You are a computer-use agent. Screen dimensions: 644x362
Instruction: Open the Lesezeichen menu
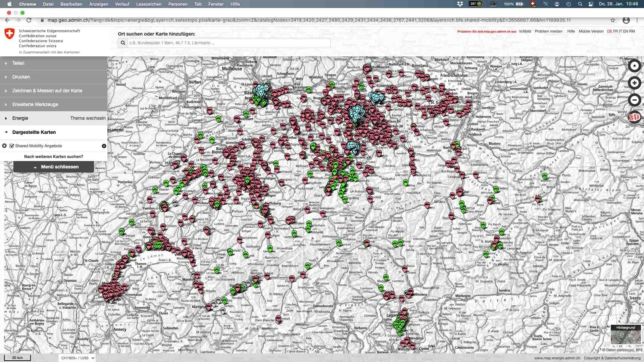coord(149,4)
